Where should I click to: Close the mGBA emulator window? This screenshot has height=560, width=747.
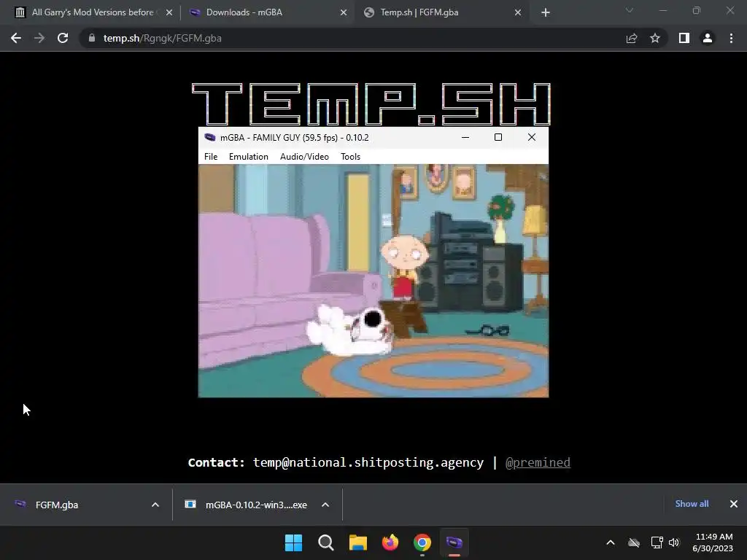[532, 138]
